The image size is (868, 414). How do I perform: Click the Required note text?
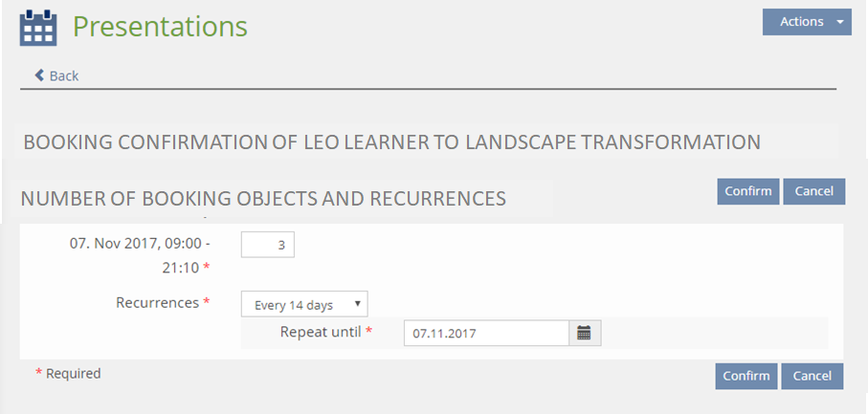68,373
